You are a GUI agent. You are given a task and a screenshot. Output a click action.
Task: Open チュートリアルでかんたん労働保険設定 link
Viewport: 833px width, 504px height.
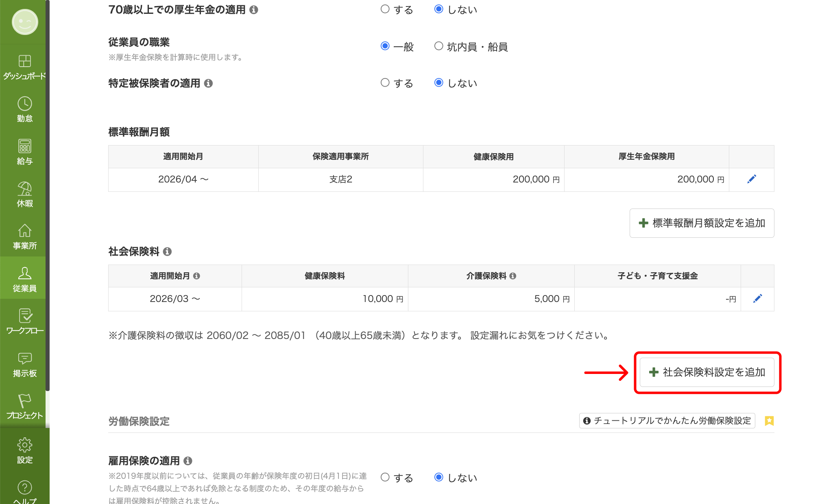[x=667, y=421]
